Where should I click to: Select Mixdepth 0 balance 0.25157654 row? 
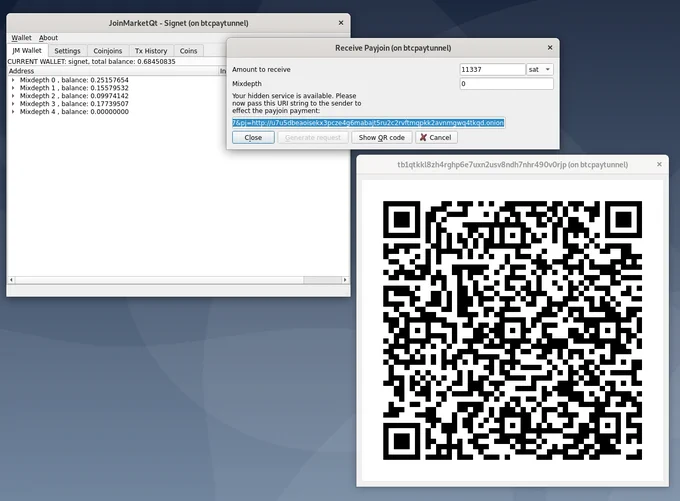coord(74,80)
